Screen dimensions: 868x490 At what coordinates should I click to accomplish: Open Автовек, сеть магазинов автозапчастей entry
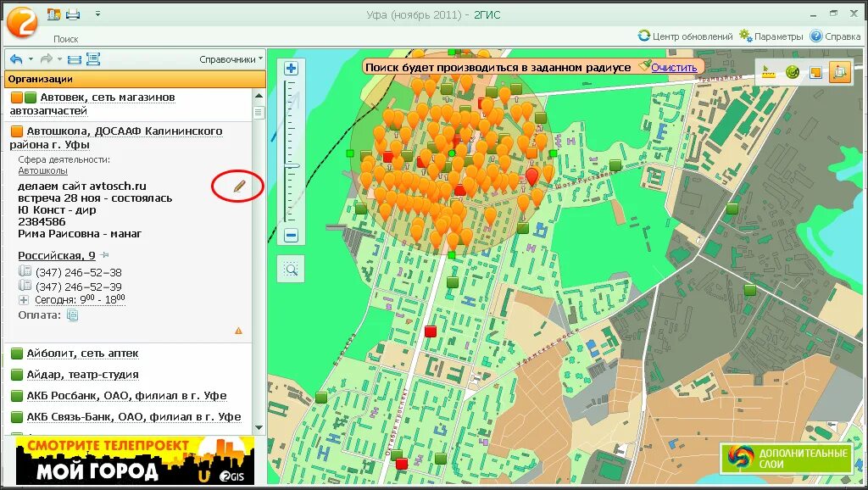pyautogui.click(x=92, y=104)
